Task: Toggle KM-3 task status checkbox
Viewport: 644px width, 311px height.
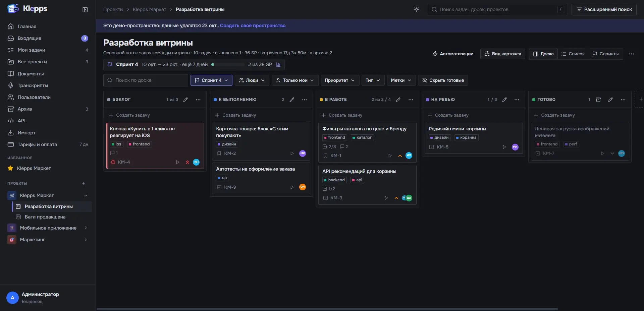Action: tap(325, 198)
